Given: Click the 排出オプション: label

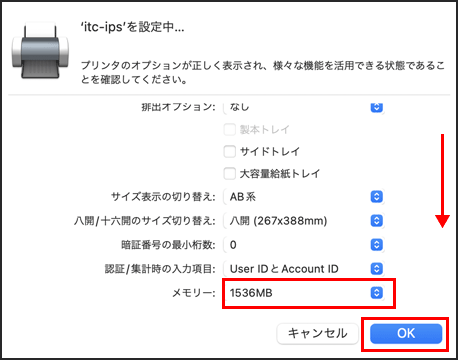Looking at the screenshot, I should [178, 107].
